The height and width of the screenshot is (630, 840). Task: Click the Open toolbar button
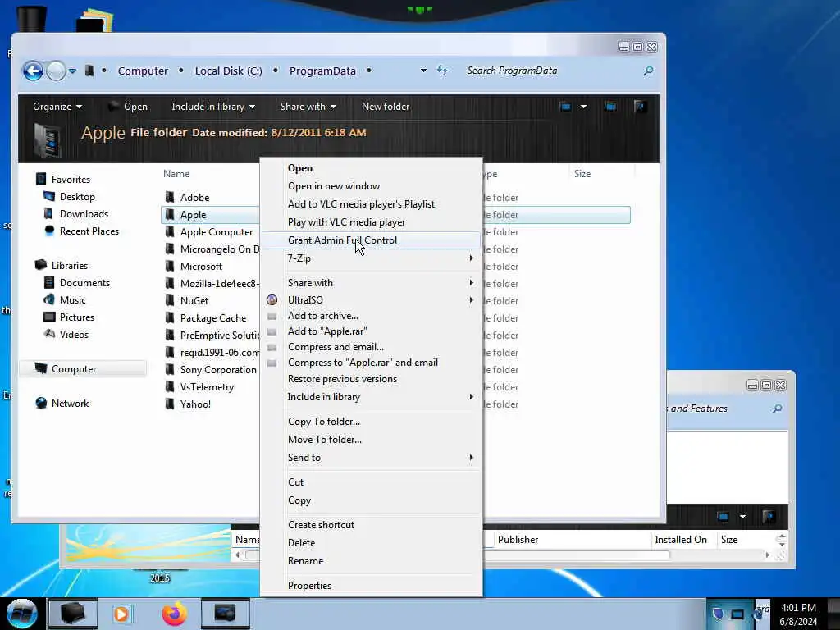coord(128,107)
